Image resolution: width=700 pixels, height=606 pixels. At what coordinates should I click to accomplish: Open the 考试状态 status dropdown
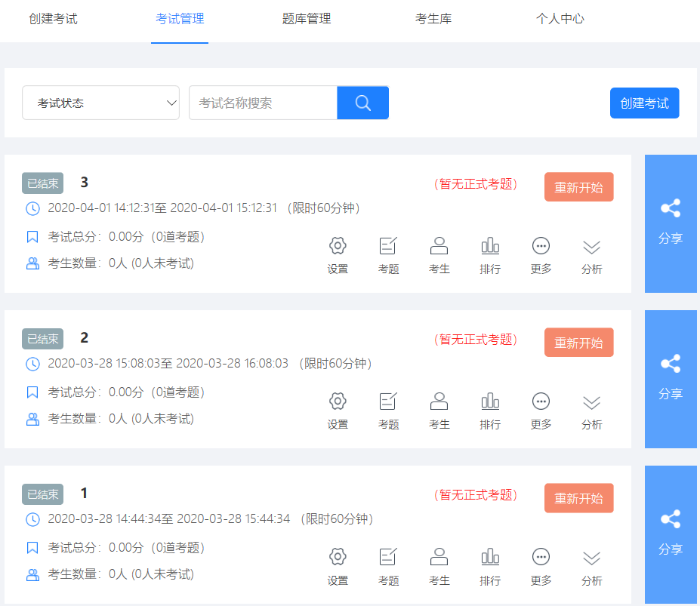click(101, 103)
